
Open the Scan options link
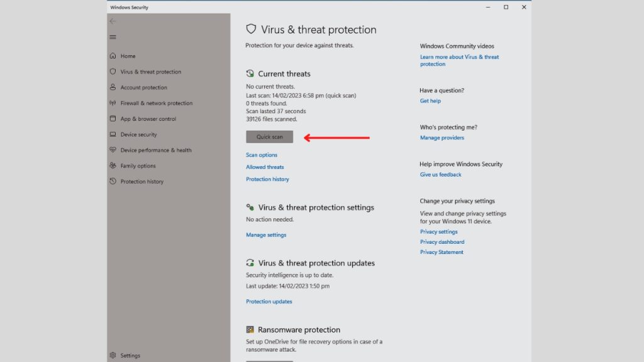tap(262, 155)
